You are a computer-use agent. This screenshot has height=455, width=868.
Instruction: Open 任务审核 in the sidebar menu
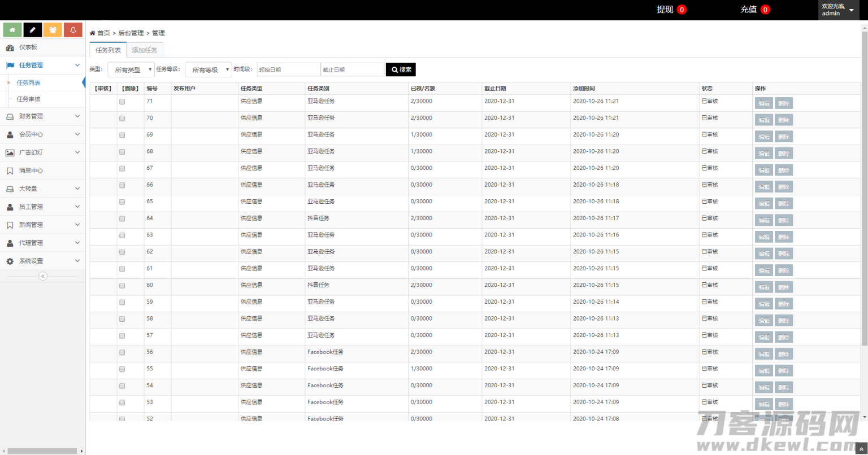click(29, 99)
